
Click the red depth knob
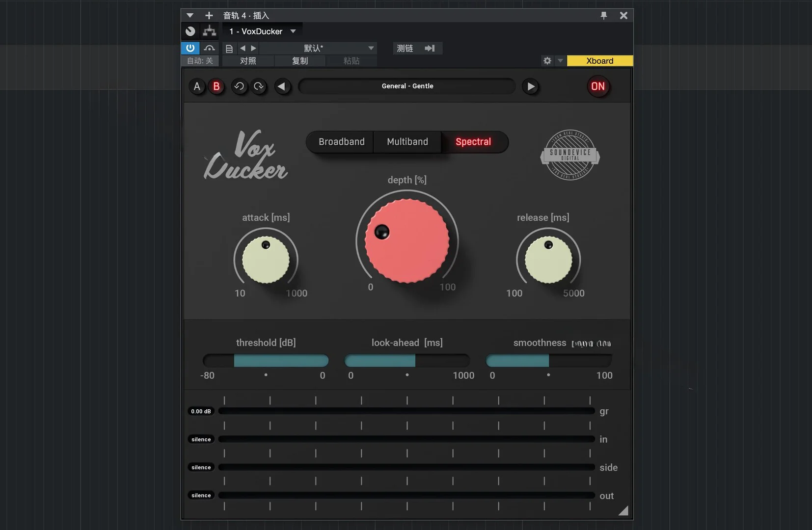(x=407, y=241)
